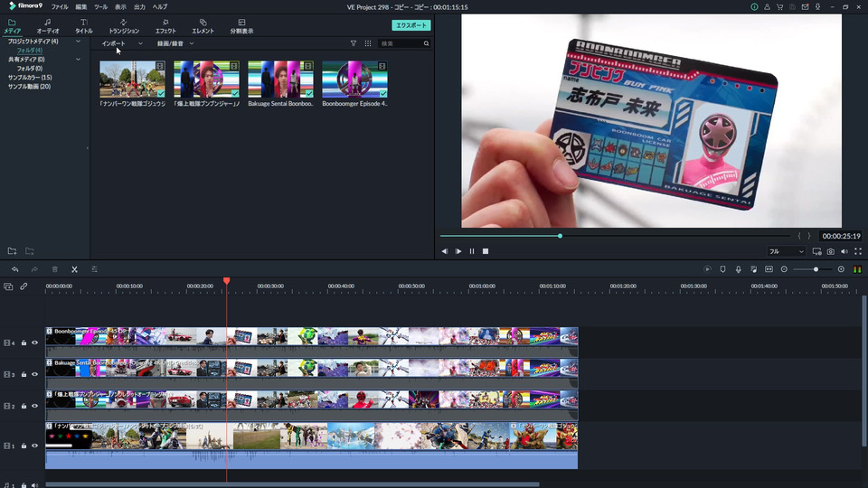Click the add new folder icon
Image resolution: width=868 pixels, height=488 pixels.
[12, 251]
